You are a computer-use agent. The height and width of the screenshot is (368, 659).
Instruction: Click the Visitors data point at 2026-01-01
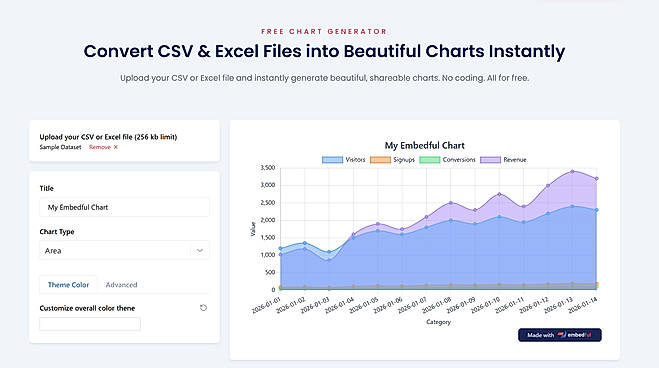280,248
